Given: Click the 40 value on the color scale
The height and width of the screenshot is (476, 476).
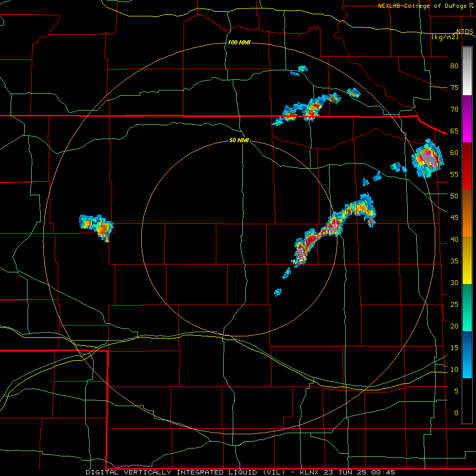Looking at the screenshot, I should 454,239.
